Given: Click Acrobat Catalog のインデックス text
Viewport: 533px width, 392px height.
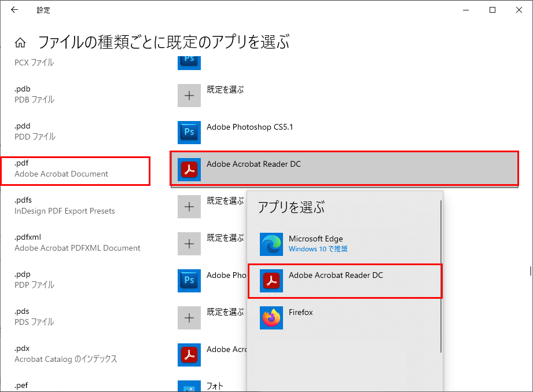Looking at the screenshot, I should coord(65,360).
